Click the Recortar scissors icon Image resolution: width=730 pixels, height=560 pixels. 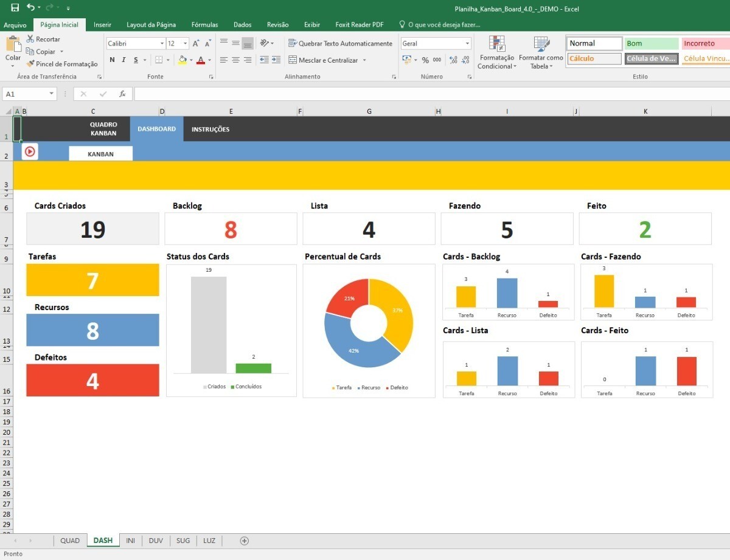(x=30, y=39)
